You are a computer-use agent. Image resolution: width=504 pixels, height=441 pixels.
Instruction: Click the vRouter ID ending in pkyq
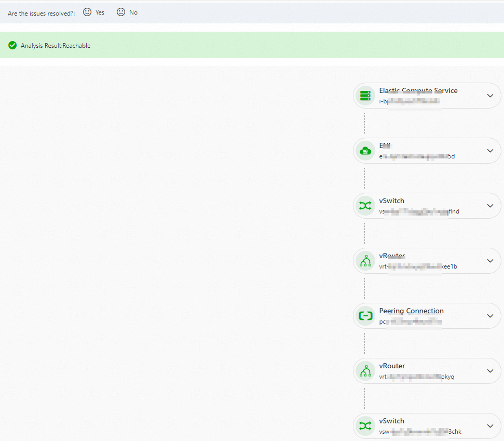click(x=417, y=377)
